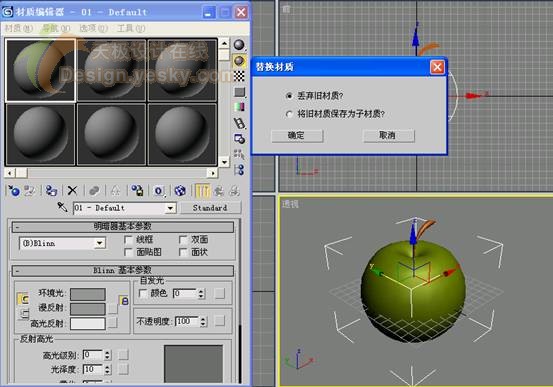
Task: Select the first green apple sample slot
Action: (40, 70)
